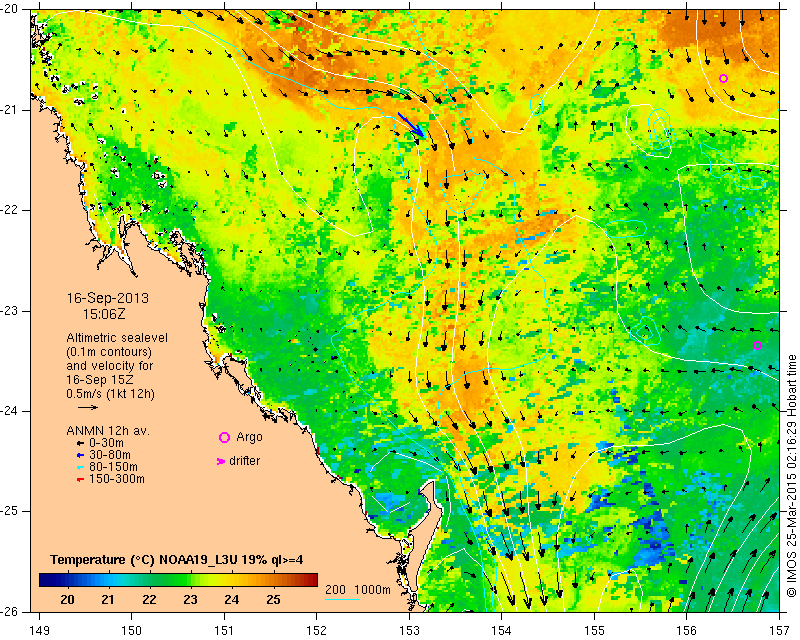Screen dimensions: 800x640
Task: Click the black 0-30m legend arrow
Action: (80, 443)
